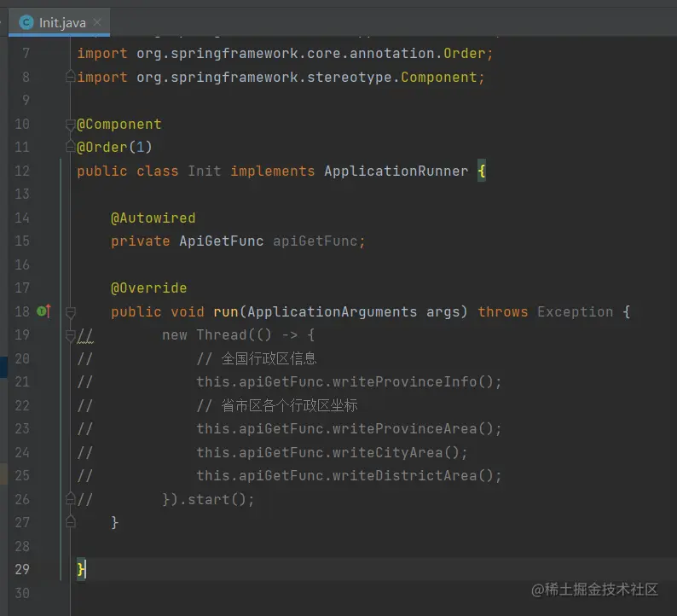
Task: Click the Order class name in the import
Action: (465, 54)
